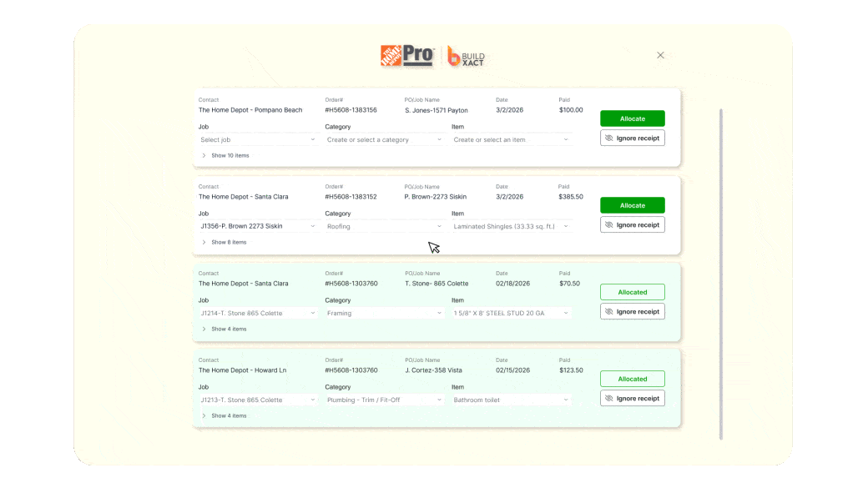Click the Home Depot Pro logo
This screenshot has height=488, width=868.
406,56
